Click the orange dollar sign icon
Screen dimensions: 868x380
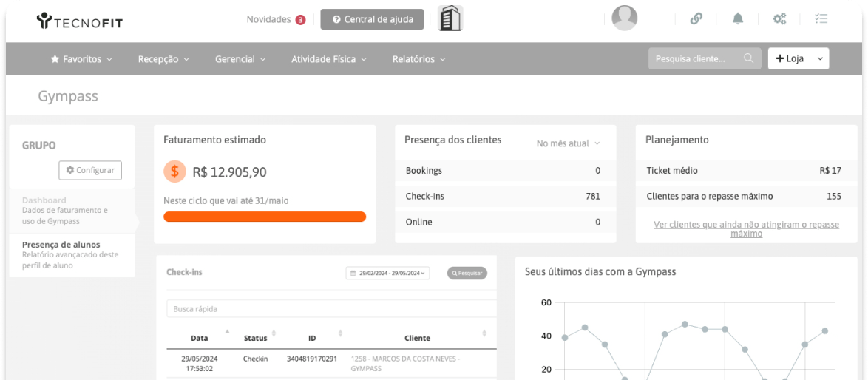coord(175,172)
